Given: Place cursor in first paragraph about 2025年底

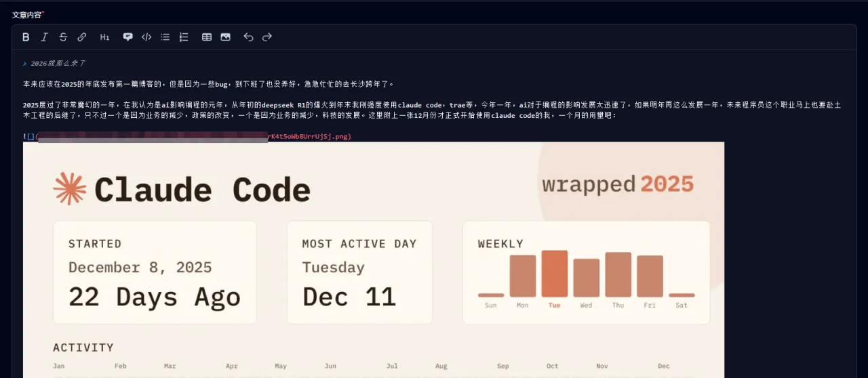Looking at the screenshot, I should [203, 84].
